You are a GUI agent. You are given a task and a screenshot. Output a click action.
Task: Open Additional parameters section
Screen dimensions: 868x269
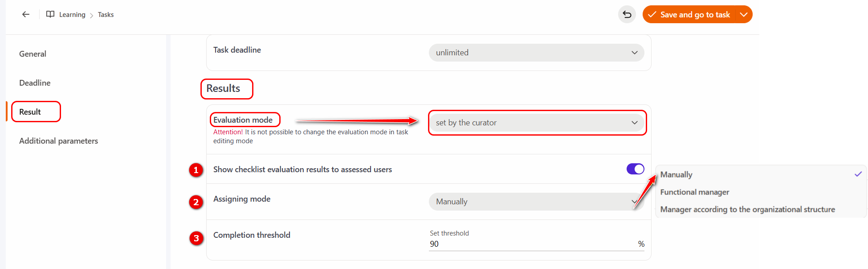58,141
